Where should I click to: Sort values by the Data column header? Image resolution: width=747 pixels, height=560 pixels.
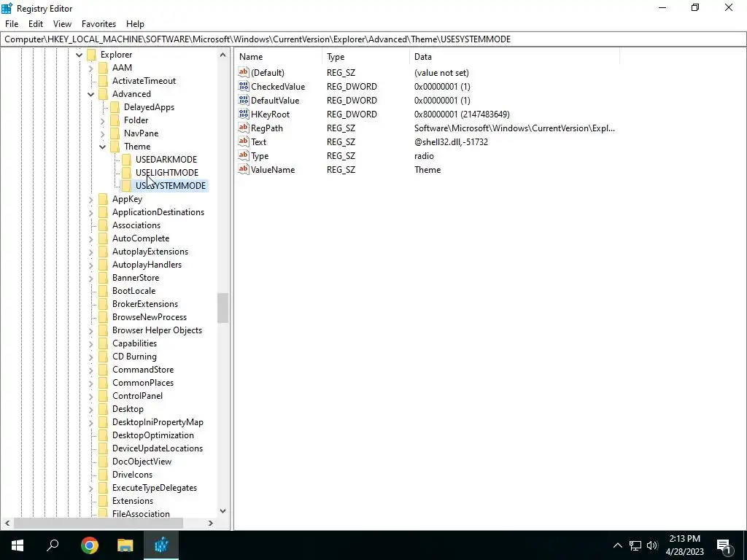click(x=514, y=57)
